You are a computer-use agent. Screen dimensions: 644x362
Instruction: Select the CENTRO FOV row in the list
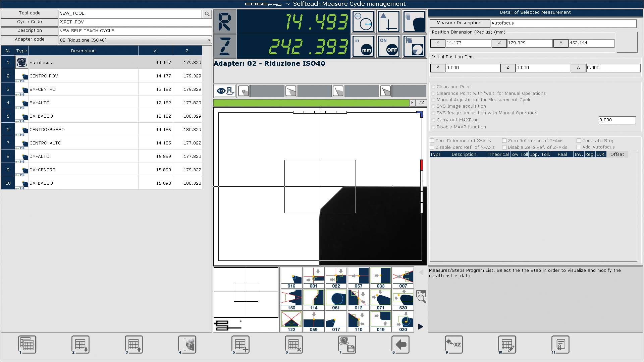tap(83, 76)
